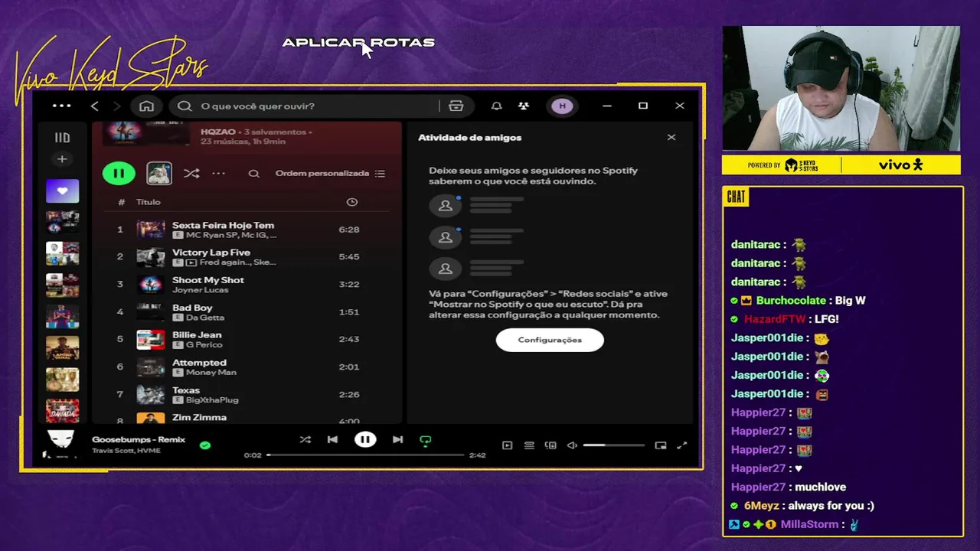The height and width of the screenshot is (551, 980).
Task: Open track 2 'Victory Lap Five' album art
Action: pyautogui.click(x=151, y=257)
